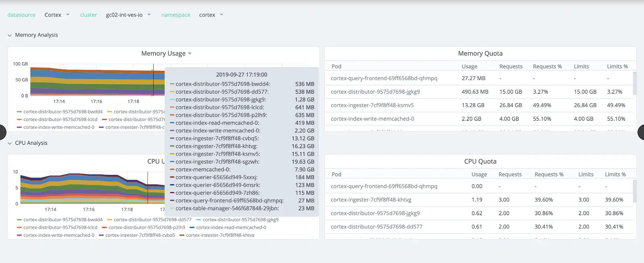The height and width of the screenshot is (263, 644).
Task: Click the 39.60% Requests % cell
Action: tap(544, 199)
